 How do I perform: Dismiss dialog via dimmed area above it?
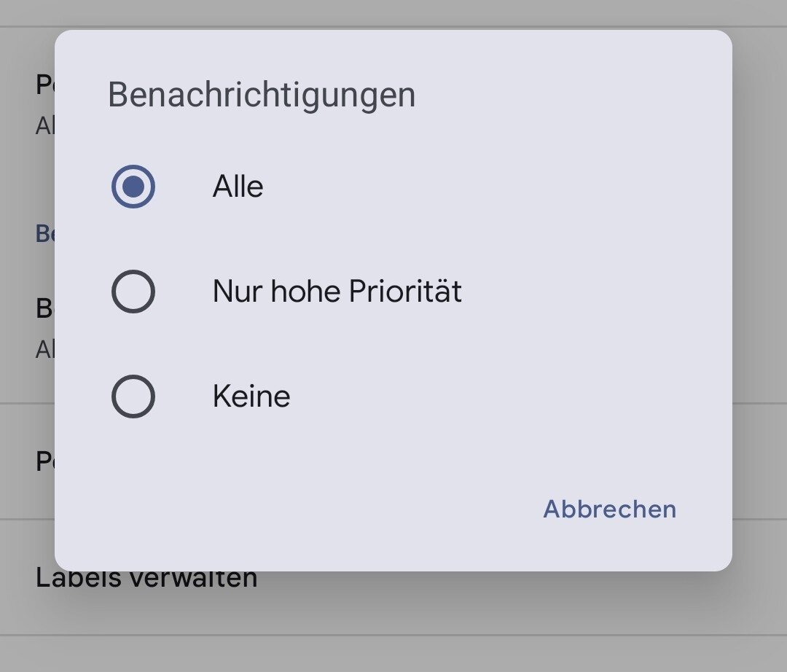tap(393, 13)
